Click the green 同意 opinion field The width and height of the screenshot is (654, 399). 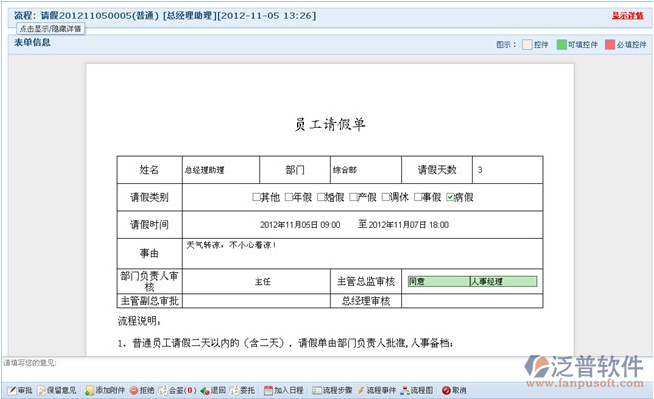pyautogui.click(x=439, y=281)
